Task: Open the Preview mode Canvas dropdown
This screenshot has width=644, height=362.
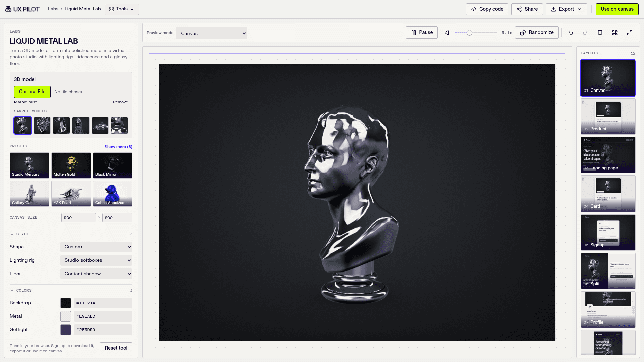Action: 212,33
